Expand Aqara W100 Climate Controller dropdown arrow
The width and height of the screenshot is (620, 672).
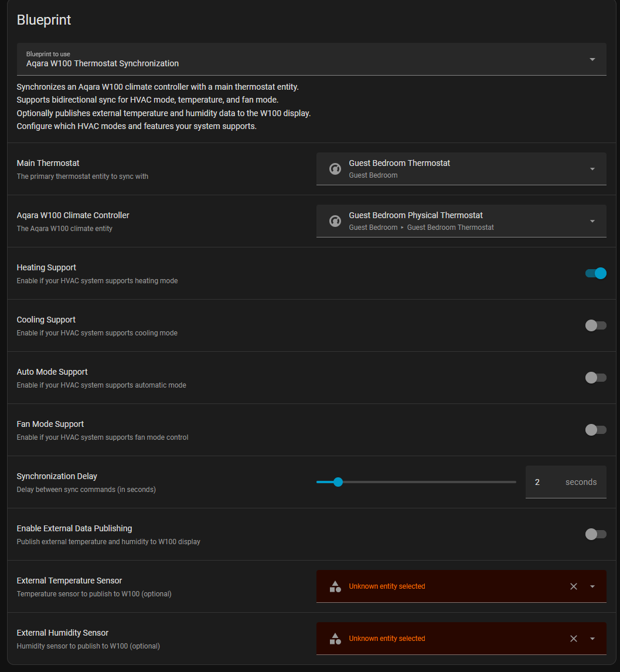click(x=592, y=221)
